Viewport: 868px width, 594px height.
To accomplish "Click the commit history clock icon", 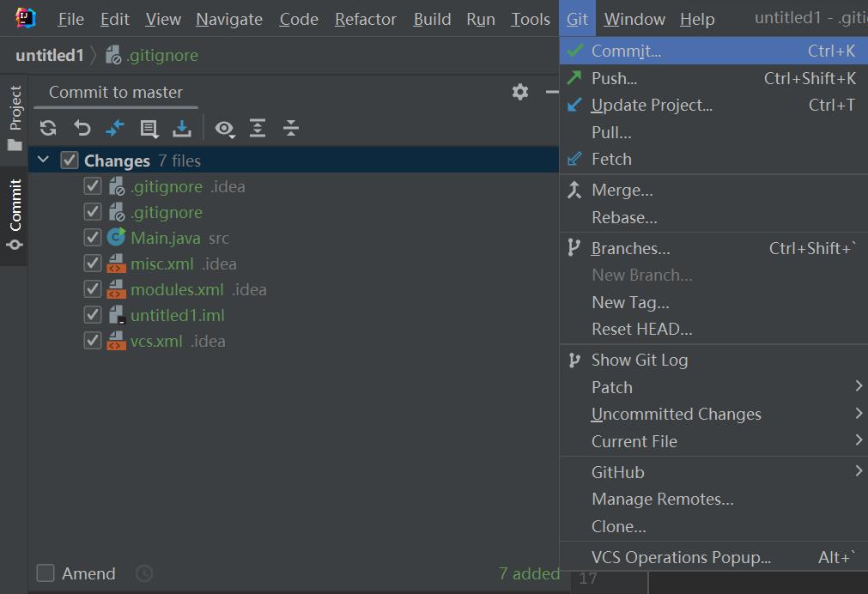I will point(144,573).
